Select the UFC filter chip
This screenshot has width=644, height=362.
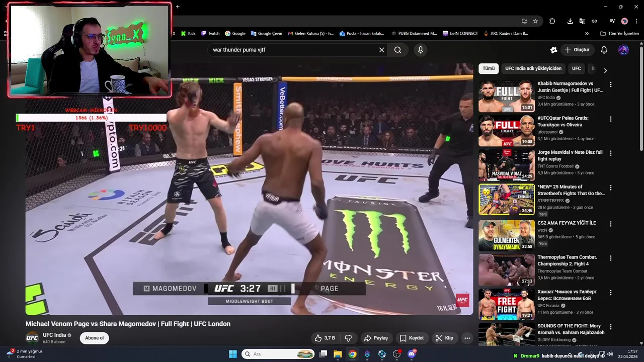point(577,68)
